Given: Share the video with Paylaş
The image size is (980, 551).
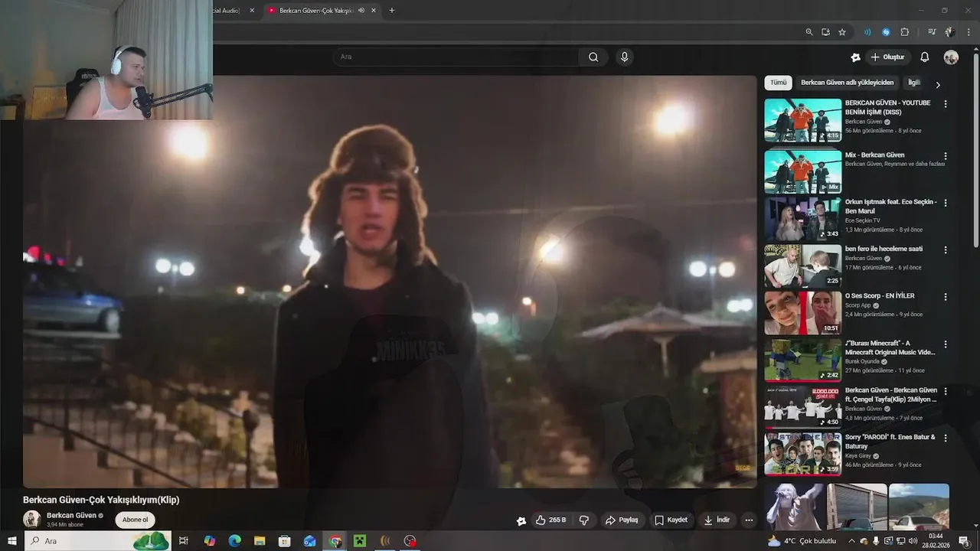Looking at the screenshot, I should click(622, 520).
